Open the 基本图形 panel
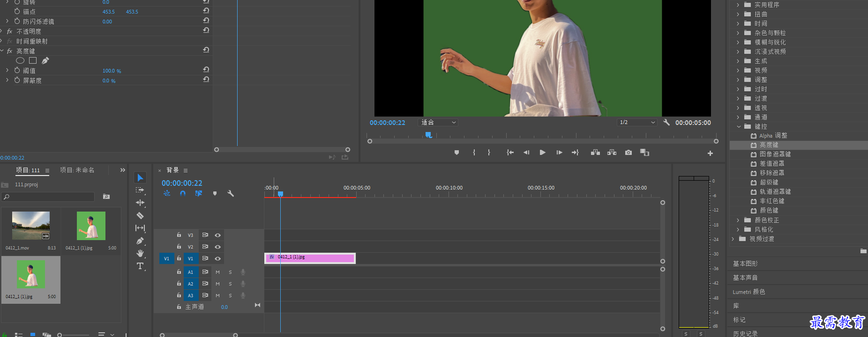 tap(745, 264)
